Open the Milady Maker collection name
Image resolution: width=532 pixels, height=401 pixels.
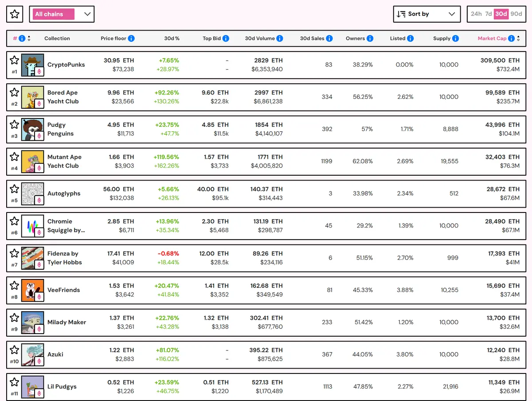click(x=66, y=322)
